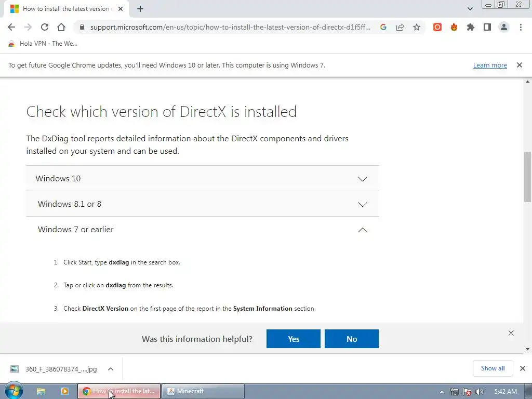Open the downloaded 360_F_386078374 jpg file
Image resolution: width=532 pixels, height=399 pixels.
(54, 369)
